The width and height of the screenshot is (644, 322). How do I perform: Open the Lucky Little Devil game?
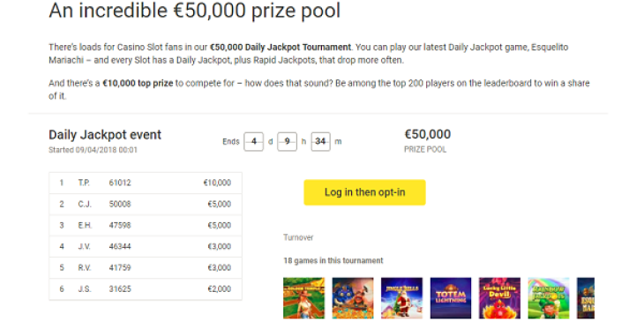[x=499, y=298]
